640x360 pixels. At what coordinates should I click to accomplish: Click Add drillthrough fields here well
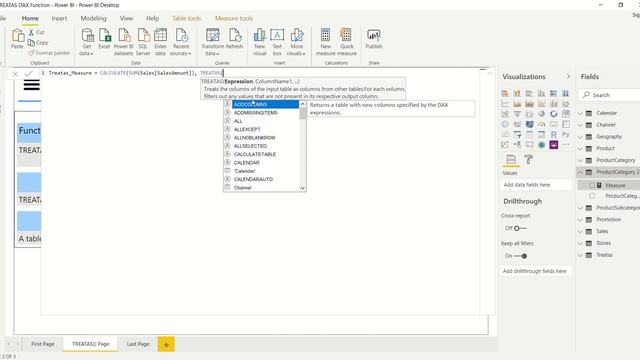(536, 271)
